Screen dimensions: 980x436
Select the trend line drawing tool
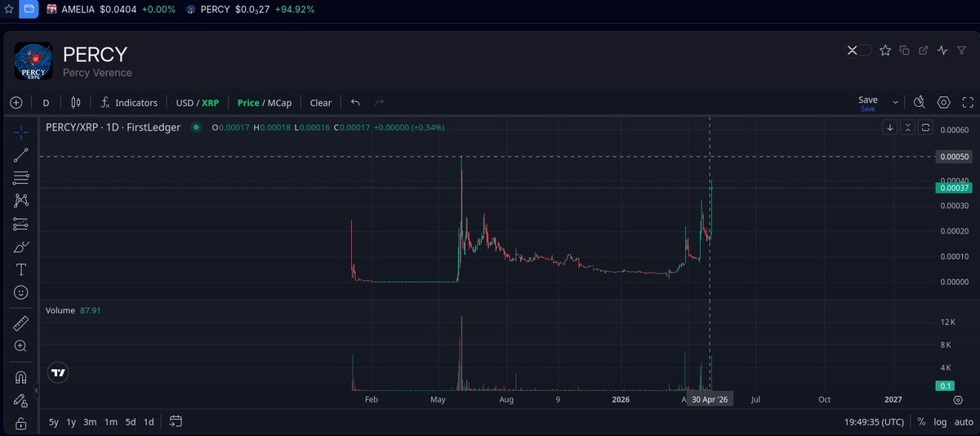[21, 154]
